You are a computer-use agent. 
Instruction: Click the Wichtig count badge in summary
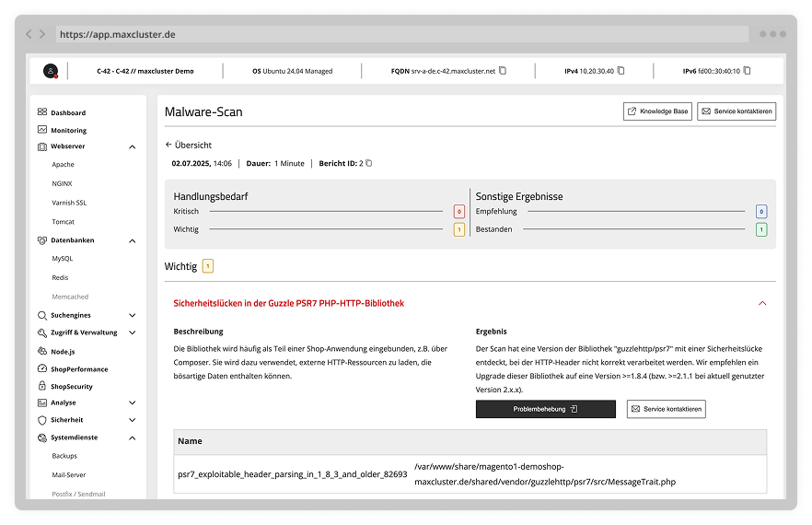coord(458,229)
